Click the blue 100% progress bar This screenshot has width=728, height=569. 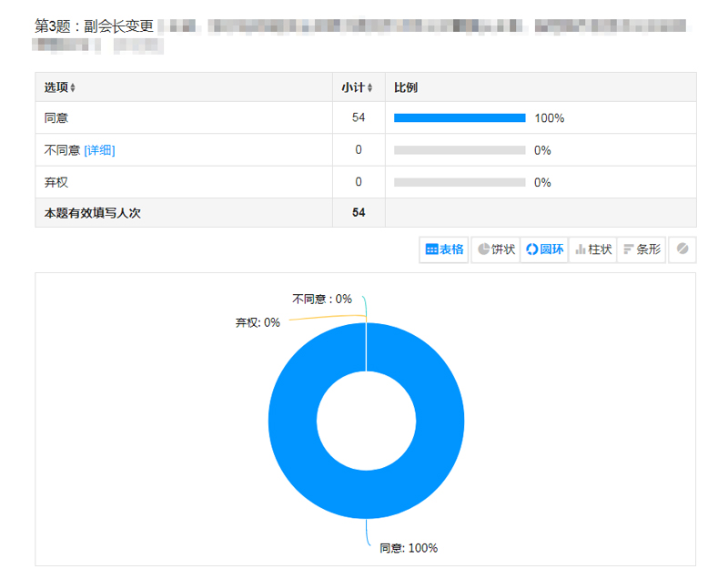[x=460, y=118]
